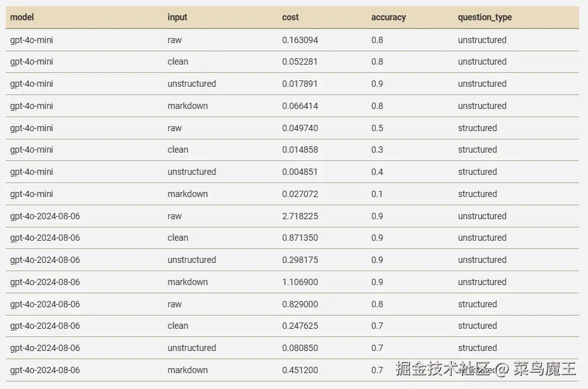The image size is (588, 389).
Task: Select the cost value 0.052281
Action: [300, 61]
